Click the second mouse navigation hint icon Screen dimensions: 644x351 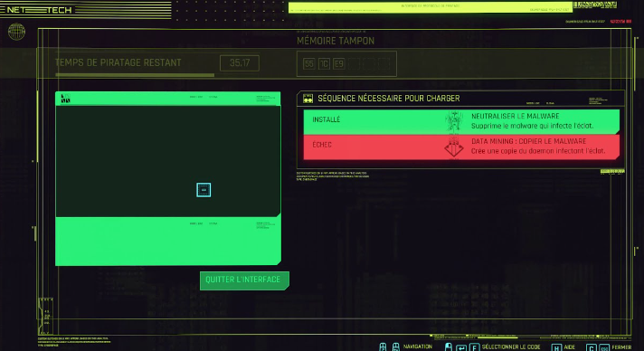point(395,346)
